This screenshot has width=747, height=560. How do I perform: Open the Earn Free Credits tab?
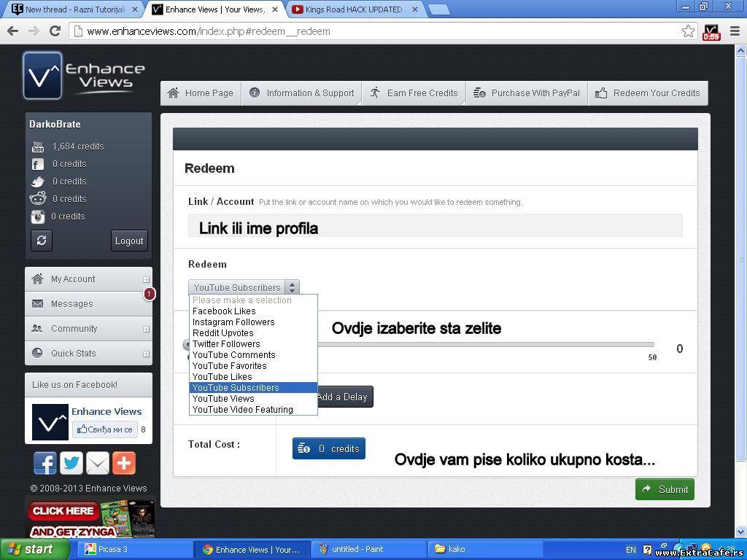[x=414, y=93]
